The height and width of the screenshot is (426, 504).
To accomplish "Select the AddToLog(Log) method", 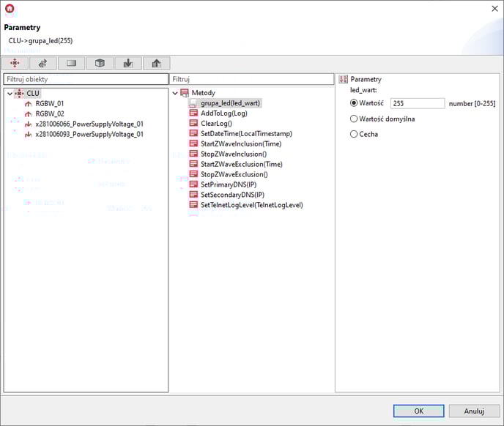I will (223, 113).
